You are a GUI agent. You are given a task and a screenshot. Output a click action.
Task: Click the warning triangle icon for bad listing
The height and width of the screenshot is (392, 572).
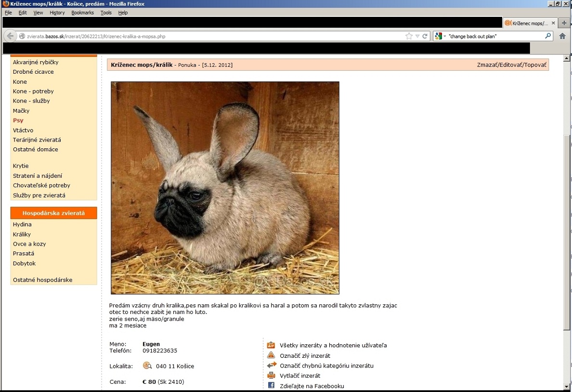click(x=271, y=355)
